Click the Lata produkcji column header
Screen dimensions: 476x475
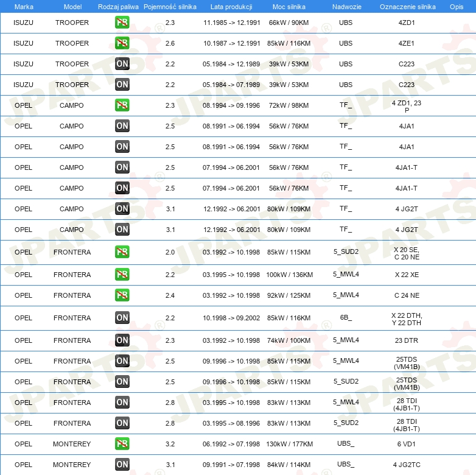(231, 7)
